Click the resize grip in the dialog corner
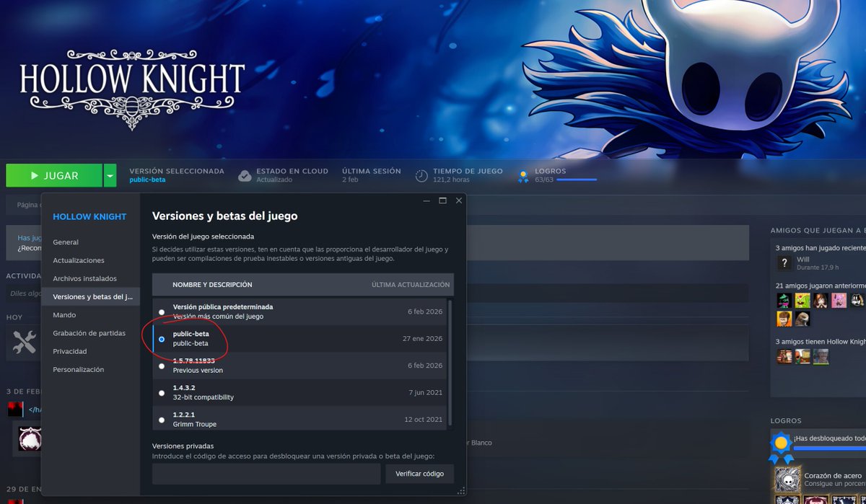 [x=461, y=490]
